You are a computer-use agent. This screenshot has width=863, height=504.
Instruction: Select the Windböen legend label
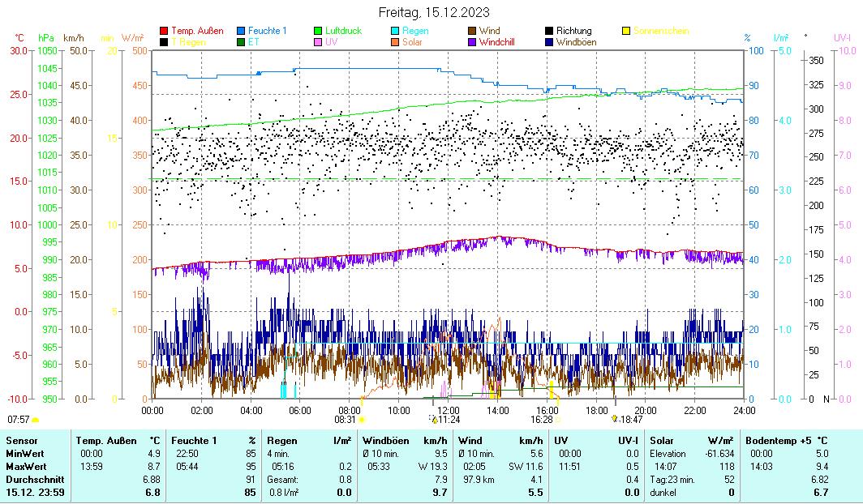pyautogui.click(x=577, y=42)
